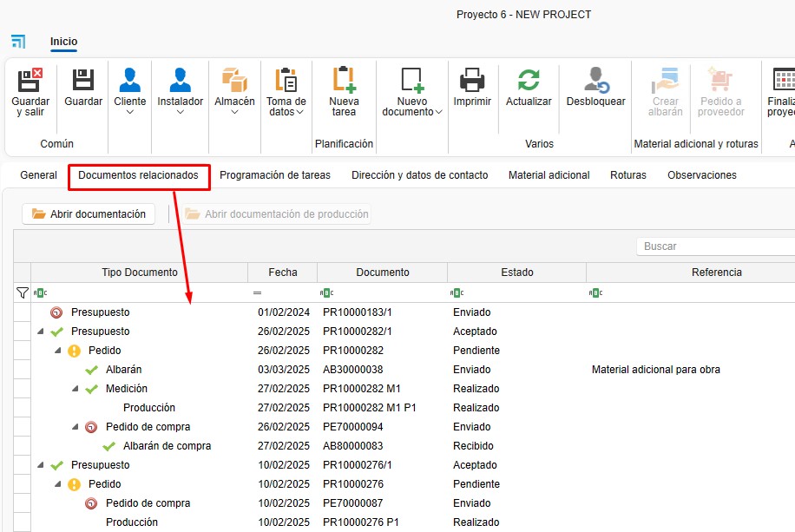Click the Crear albarán icon

665,80
